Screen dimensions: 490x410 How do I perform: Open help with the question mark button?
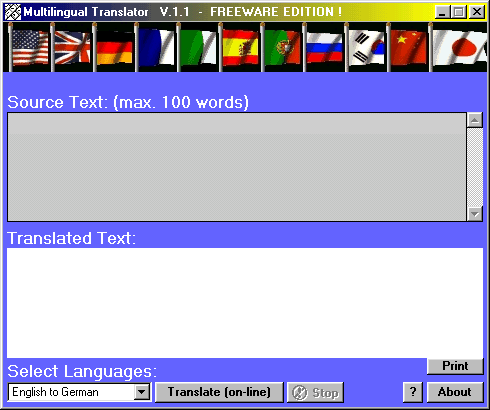click(413, 392)
